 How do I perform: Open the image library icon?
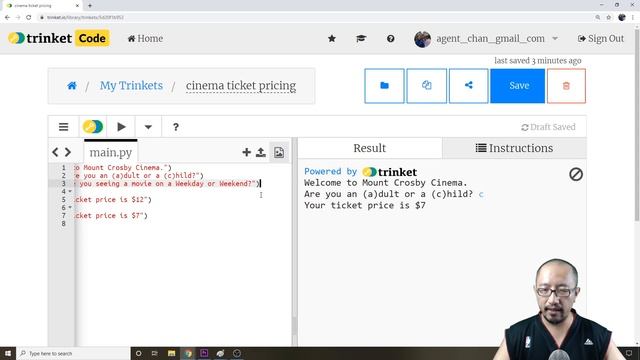click(279, 152)
